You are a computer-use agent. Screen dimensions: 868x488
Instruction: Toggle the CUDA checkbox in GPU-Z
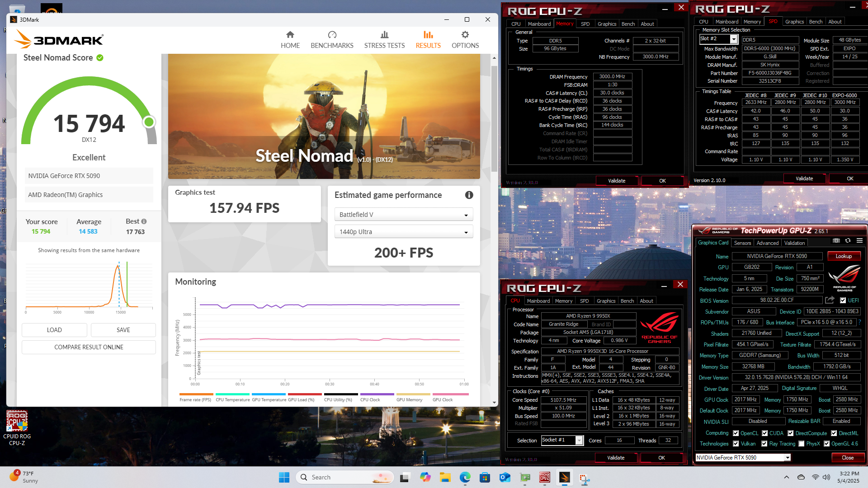pos(764,433)
